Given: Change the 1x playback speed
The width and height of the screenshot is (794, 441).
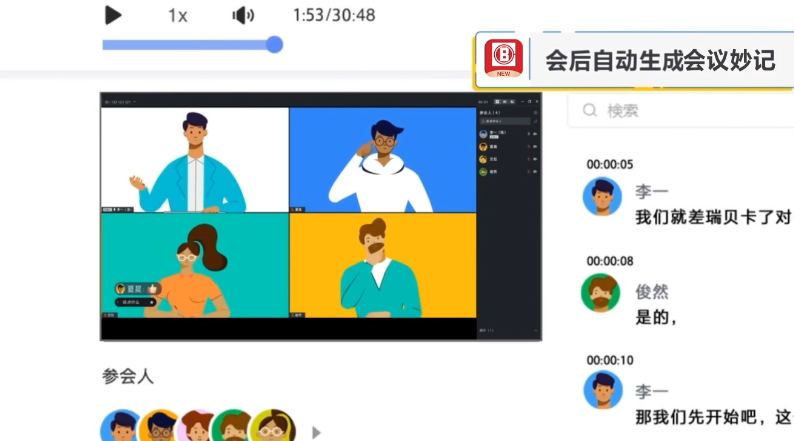Looking at the screenshot, I should [x=177, y=15].
